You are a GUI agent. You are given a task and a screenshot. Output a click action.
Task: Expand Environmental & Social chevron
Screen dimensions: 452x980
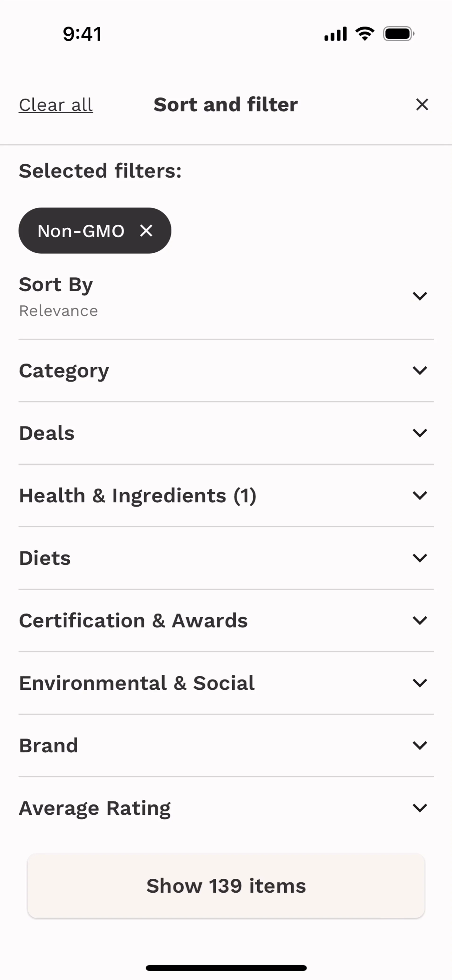(x=420, y=683)
